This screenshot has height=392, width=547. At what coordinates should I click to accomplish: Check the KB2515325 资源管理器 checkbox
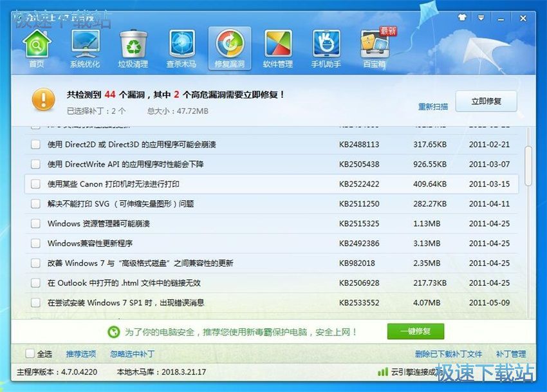click(35, 223)
